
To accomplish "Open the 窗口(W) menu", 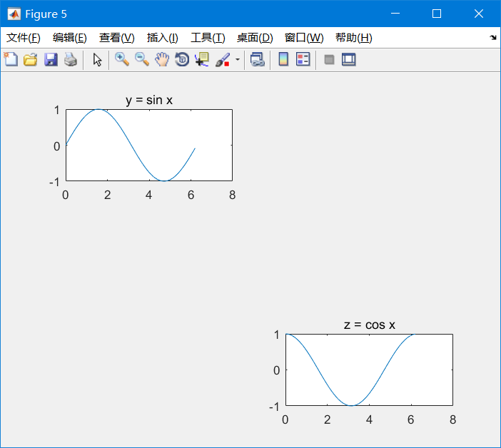I will coord(304,38).
